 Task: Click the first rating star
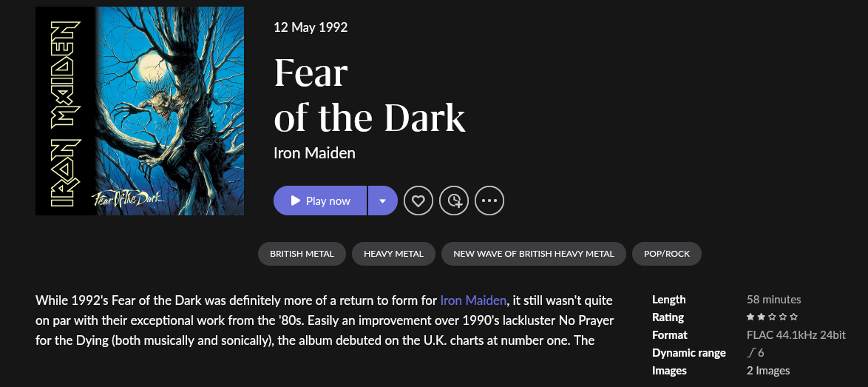(751, 317)
